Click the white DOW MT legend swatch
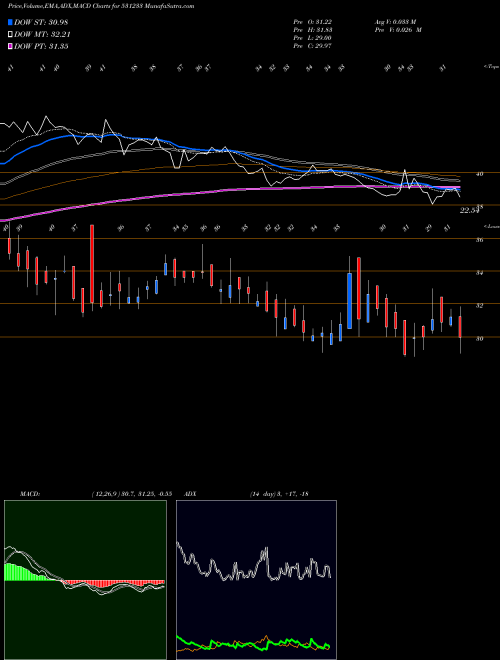The height and width of the screenshot is (660, 500). [x=11, y=34]
